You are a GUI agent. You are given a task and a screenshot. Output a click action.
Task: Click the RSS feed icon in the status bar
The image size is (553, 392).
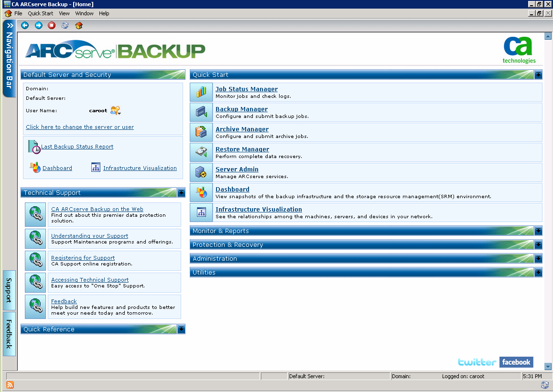click(x=10, y=385)
